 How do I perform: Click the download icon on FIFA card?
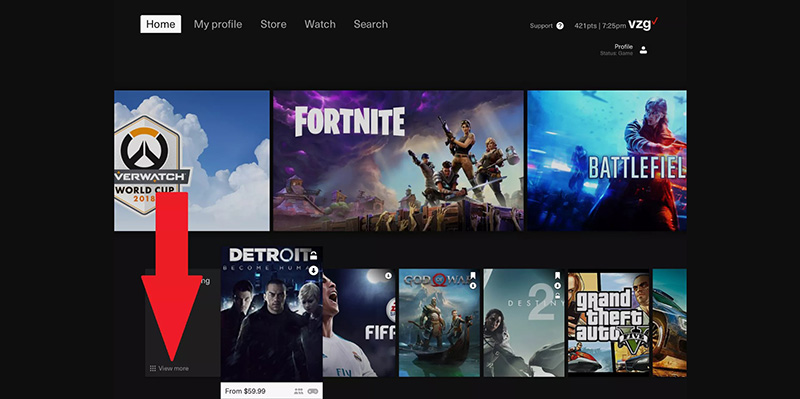(x=388, y=276)
